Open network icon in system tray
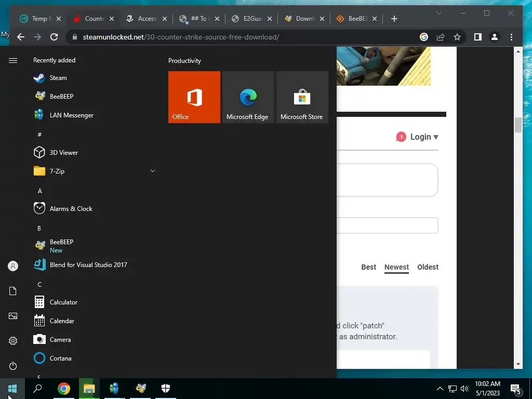 click(453, 389)
